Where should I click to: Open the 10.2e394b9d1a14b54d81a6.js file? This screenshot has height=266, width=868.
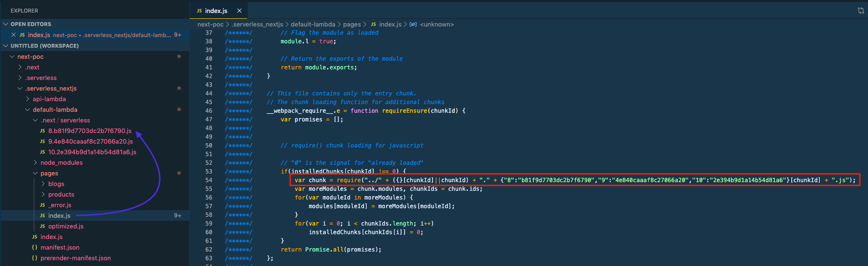(92, 152)
